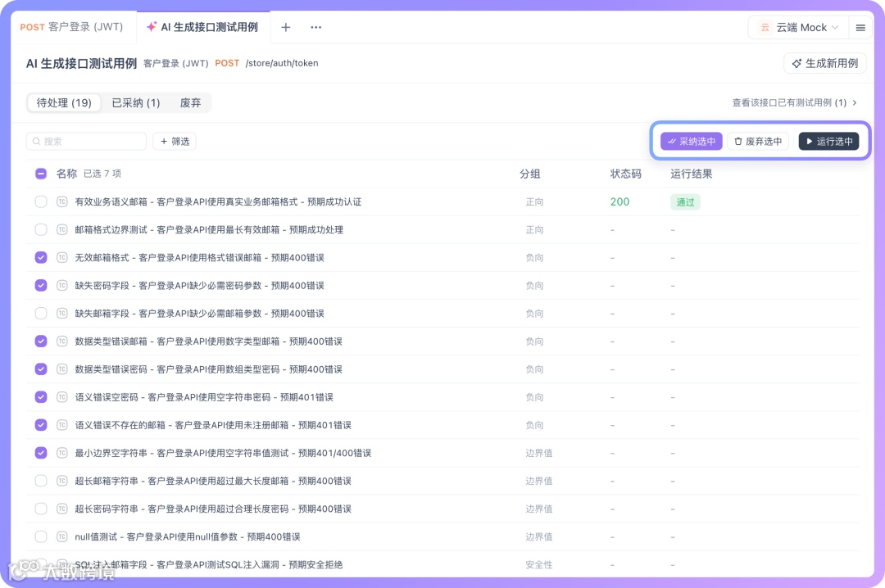Screen dimensions: 885x588
Task: Click TC icon of 数据类型错误邮箱 row
Action: (x=62, y=341)
